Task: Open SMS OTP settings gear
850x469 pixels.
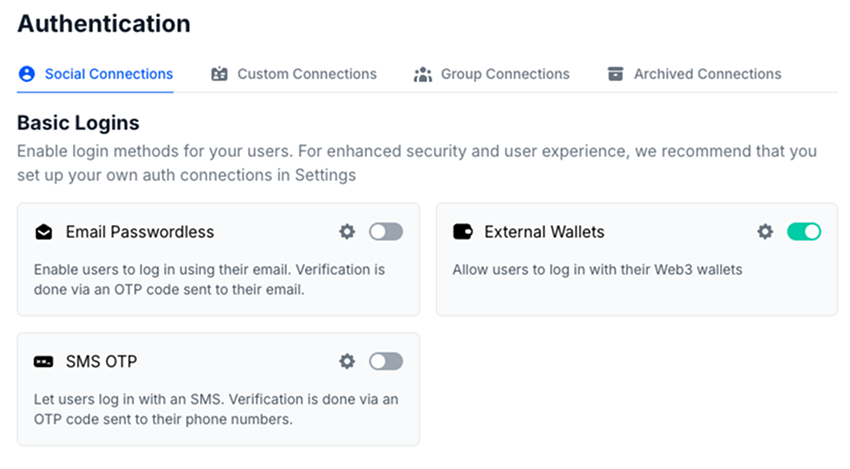Action: pos(347,361)
